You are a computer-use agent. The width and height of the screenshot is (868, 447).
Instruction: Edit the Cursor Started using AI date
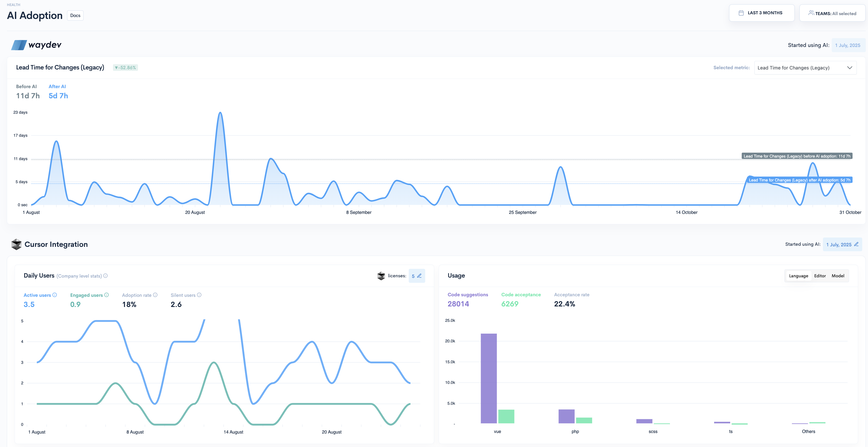856,244
